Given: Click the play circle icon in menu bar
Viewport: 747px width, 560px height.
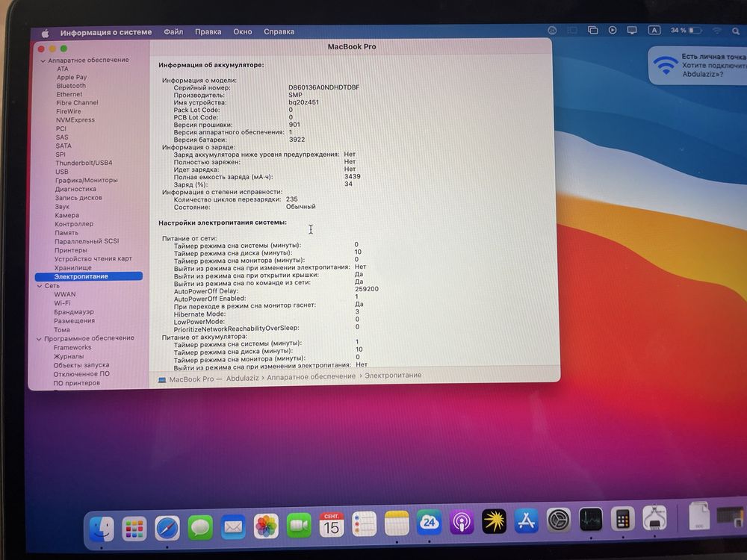Looking at the screenshot, I should 613,30.
